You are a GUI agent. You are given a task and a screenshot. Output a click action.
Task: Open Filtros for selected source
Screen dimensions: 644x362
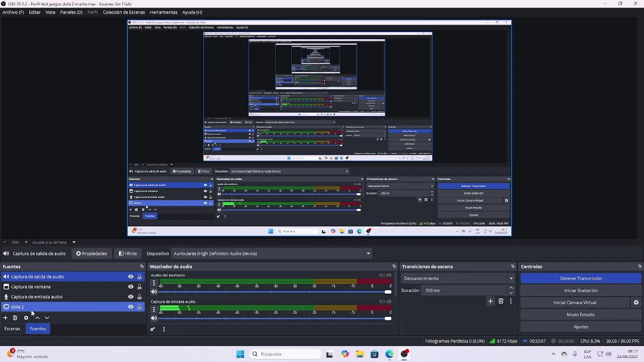(x=128, y=253)
